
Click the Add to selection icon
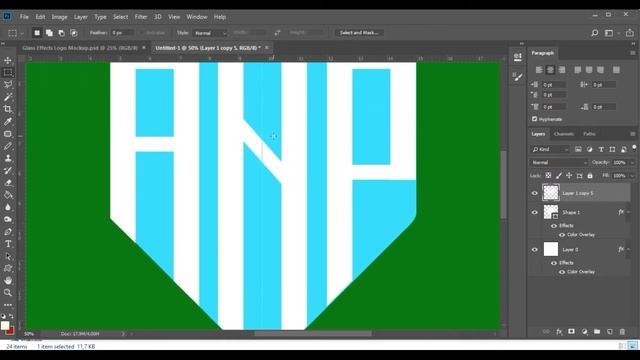coord(49,33)
